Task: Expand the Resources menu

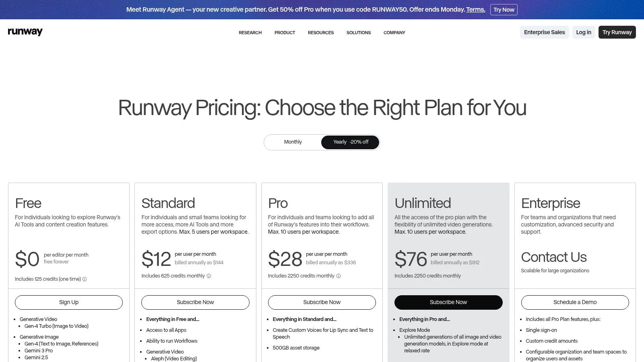Action: coord(321,33)
